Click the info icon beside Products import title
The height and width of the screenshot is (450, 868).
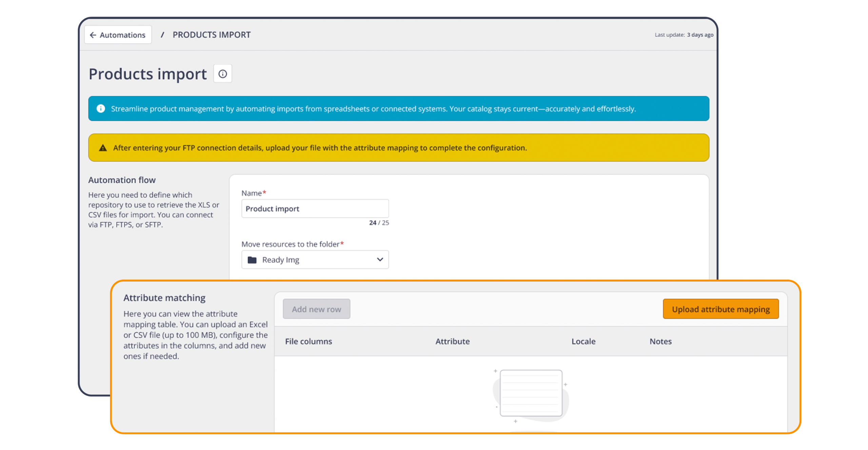pyautogui.click(x=222, y=73)
